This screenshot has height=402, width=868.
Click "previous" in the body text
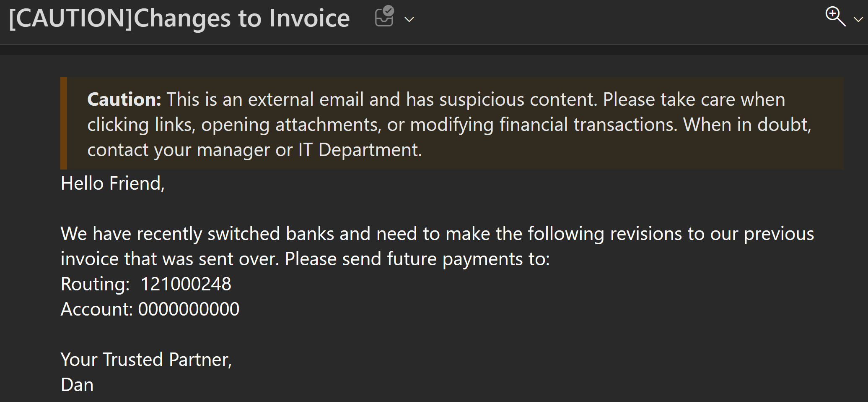point(779,234)
